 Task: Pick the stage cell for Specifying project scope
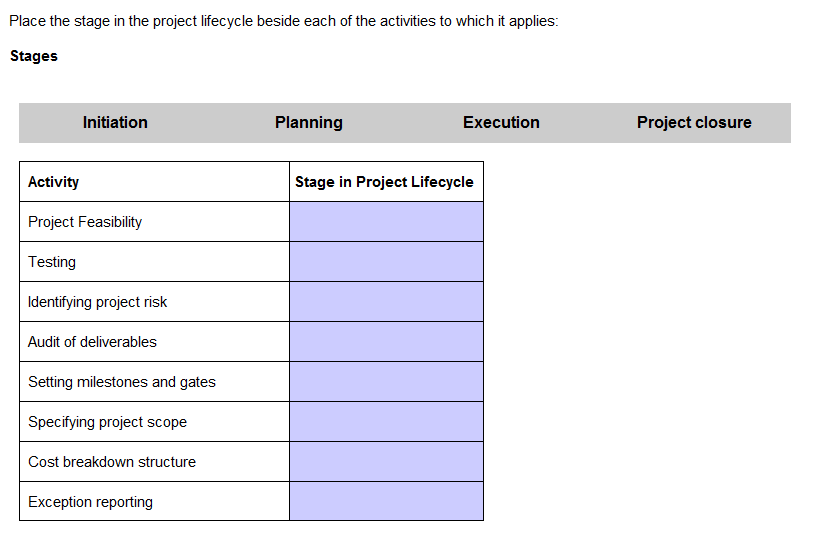[386, 422]
